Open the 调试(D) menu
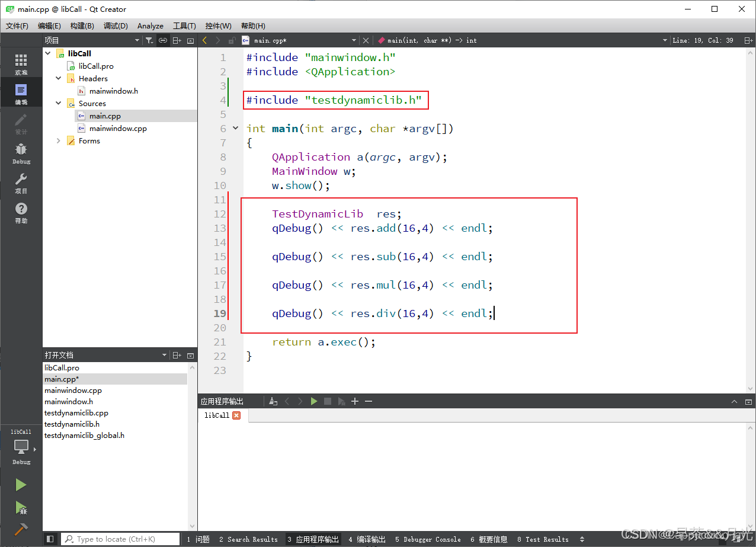 point(116,25)
